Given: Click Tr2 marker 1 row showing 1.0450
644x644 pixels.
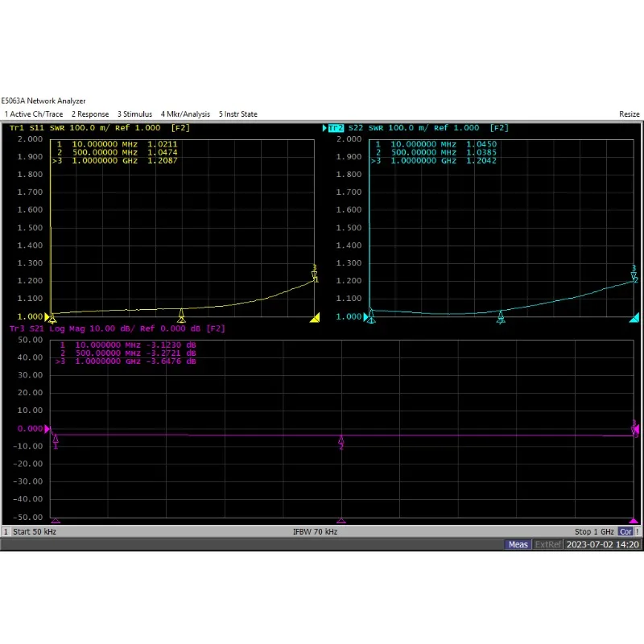Looking at the screenshot, I should coord(436,144).
